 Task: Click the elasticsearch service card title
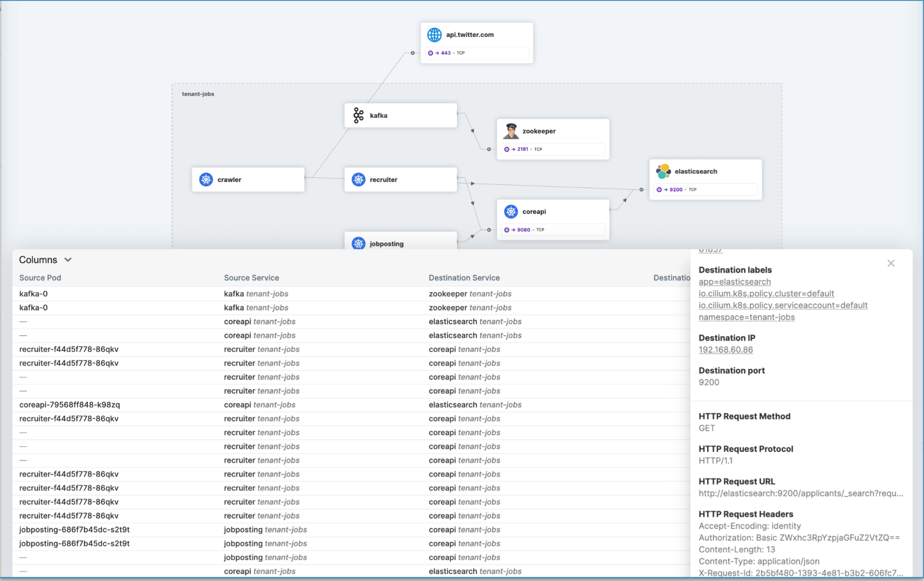click(696, 172)
